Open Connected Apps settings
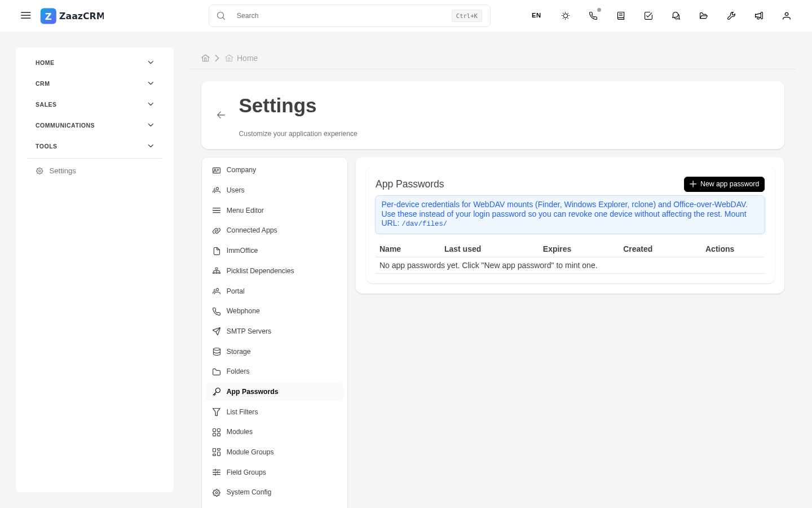 275,230
